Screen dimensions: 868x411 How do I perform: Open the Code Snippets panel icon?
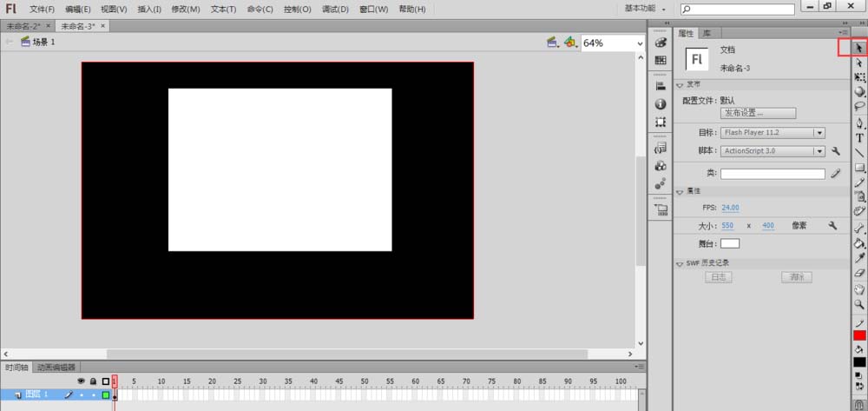point(661,148)
